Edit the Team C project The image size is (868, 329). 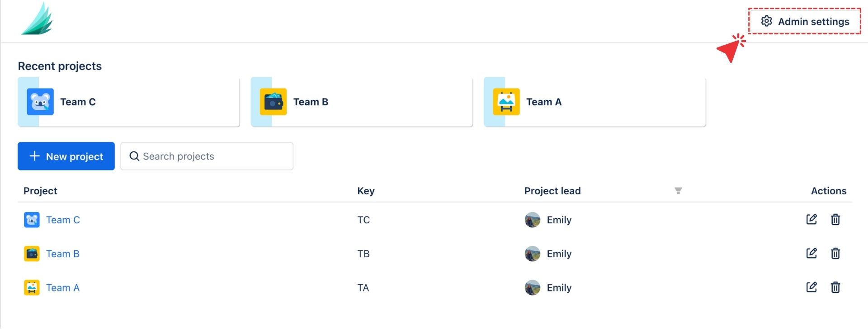[811, 220]
